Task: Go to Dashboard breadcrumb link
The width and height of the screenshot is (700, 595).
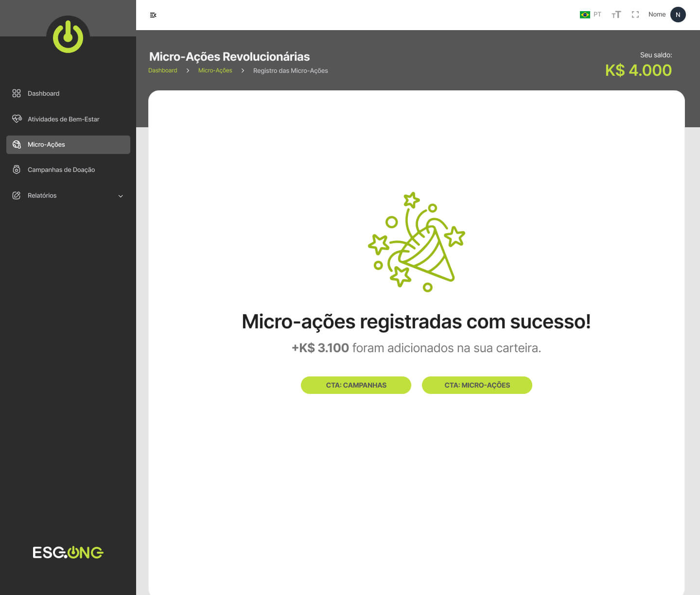Action: coord(162,70)
